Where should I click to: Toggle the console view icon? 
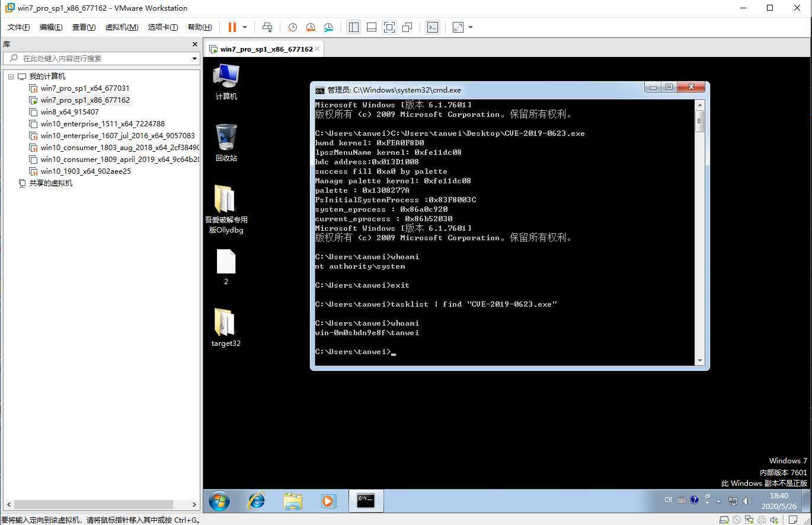pyautogui.click(x=433, y=27)
